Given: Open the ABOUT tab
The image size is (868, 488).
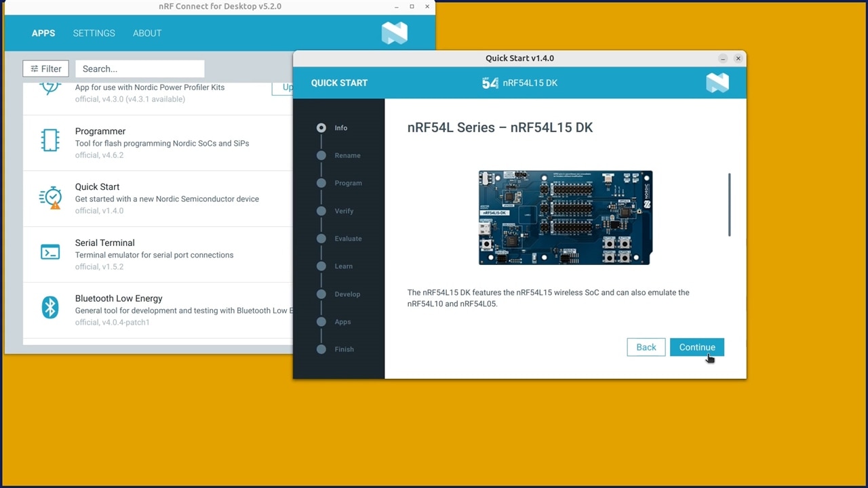Looking at the screenshot, I should [147, 33].
